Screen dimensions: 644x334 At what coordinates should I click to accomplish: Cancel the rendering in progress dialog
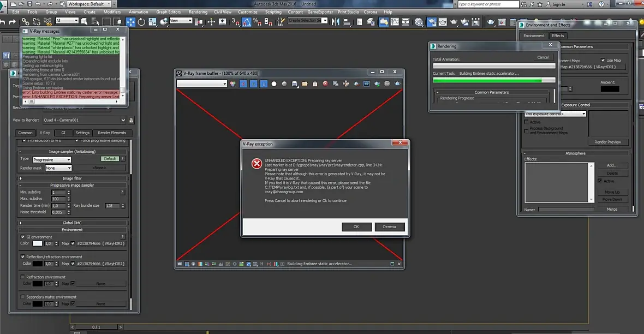[x=542, y=57]
